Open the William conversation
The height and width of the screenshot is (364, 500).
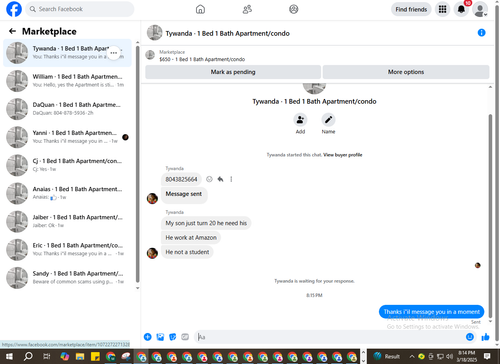pos(67,81)
